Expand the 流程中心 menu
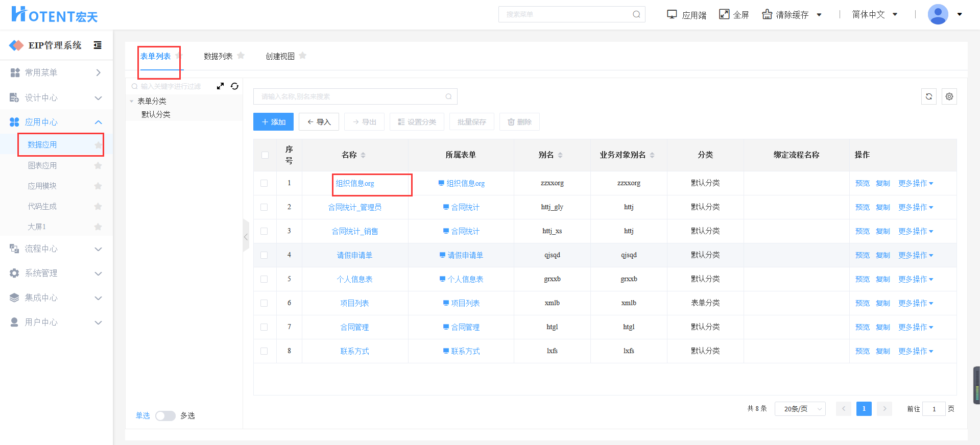 (56, 249)
